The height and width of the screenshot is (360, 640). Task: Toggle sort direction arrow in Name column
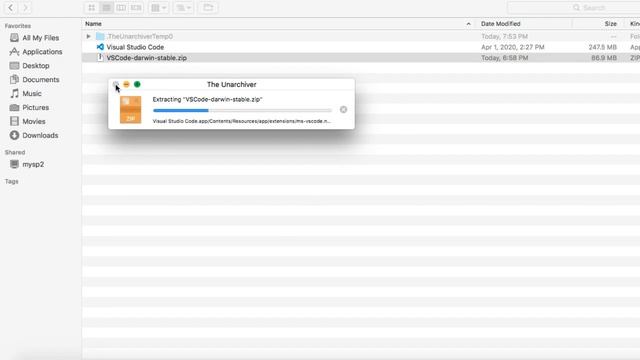coord(468,24)
